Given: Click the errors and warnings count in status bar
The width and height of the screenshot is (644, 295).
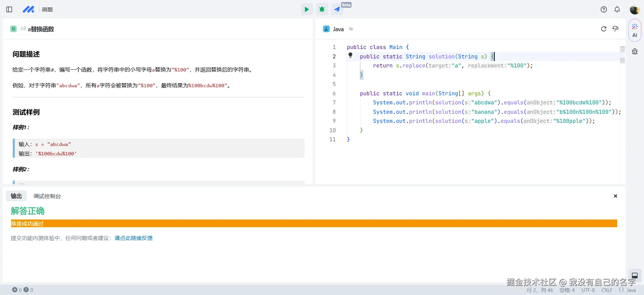Looking at the screenshot, I should pos(23,290).
